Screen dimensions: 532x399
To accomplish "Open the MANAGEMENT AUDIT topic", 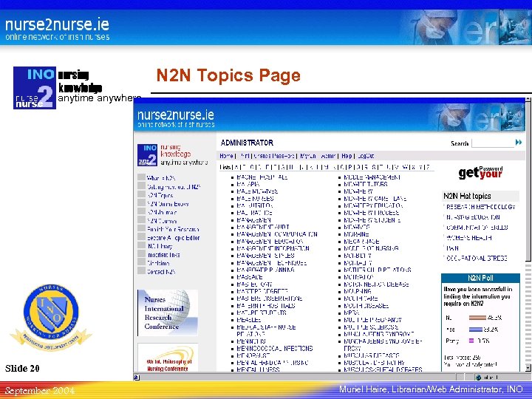I will pos(262,227).
